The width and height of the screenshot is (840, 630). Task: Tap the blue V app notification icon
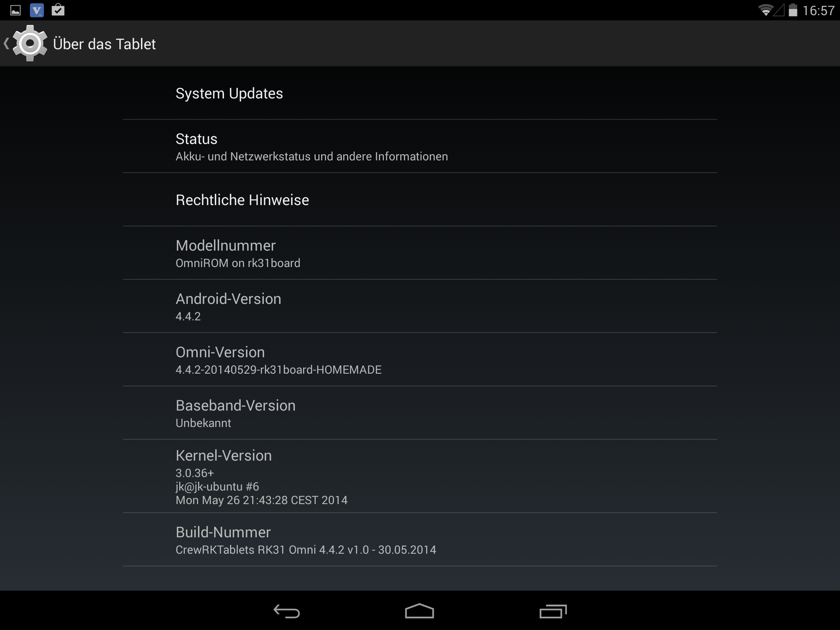pyautogui.click(x=37, y=10)
